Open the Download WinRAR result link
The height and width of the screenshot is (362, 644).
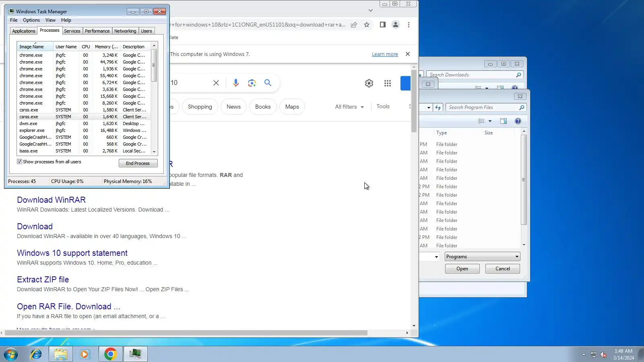tap(51, 200)
